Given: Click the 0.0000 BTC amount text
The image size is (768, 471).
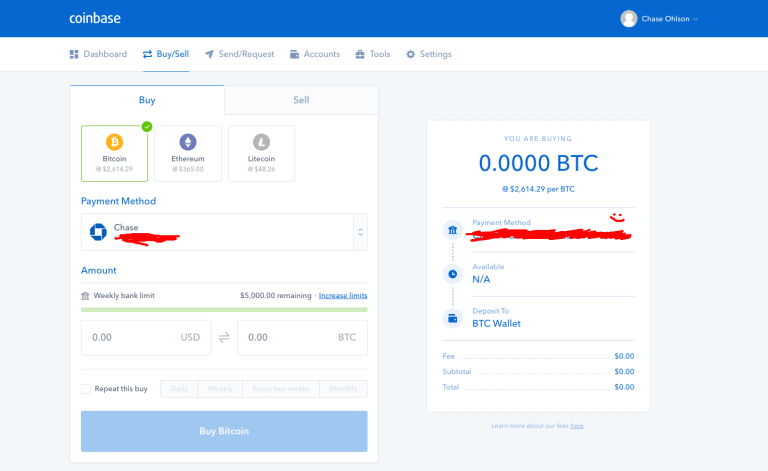Looking at the screenshot, I should 538,163.
